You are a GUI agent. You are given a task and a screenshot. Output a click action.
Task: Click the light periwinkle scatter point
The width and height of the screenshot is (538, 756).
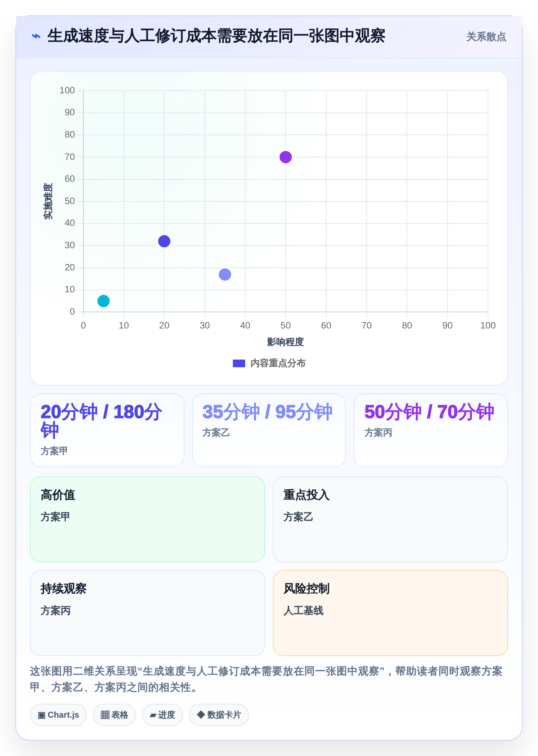coord(225,274)
